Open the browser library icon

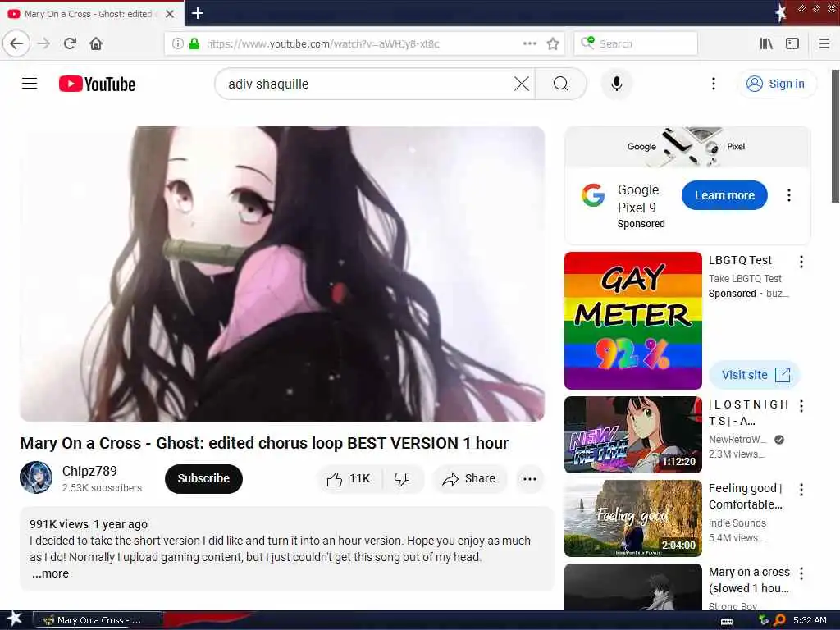tap(766, 43)
